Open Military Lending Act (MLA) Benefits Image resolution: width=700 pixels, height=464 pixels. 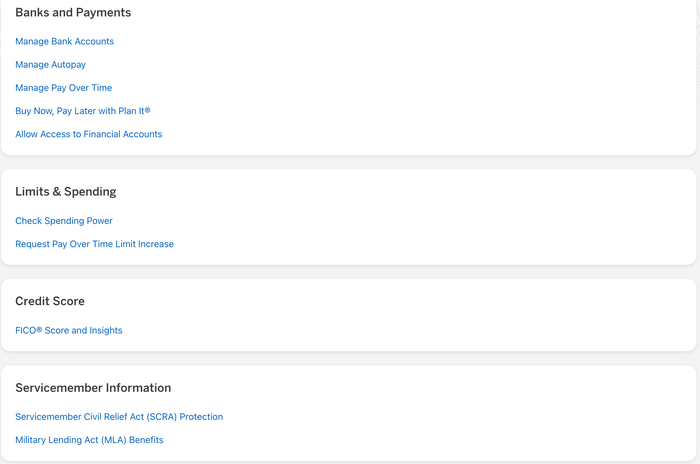pos(89,440)
